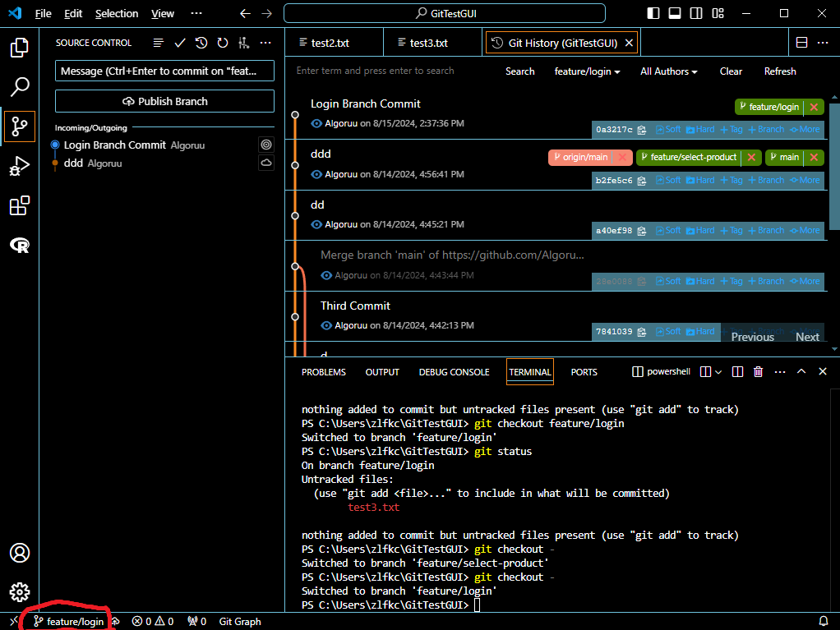Open editor more actions menu
The width and height of the screenshot is (840, 630).
pos(823,43)
